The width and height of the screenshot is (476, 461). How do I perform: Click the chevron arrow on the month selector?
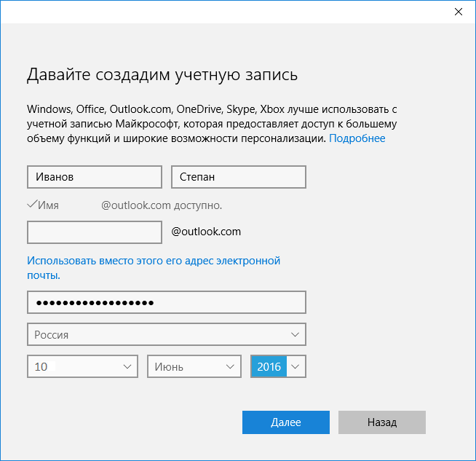coord(231,367)
